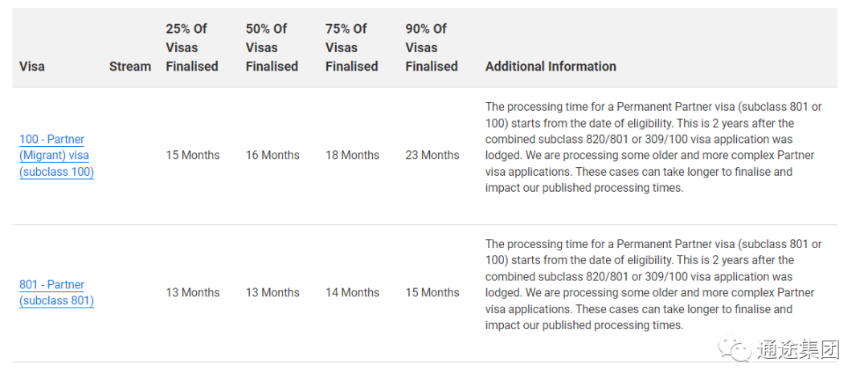Image resolution: width=868 pixels, height=387 pixels.
Task: Click the 15 Months cell for subclass 100
Action: (193, 155)
